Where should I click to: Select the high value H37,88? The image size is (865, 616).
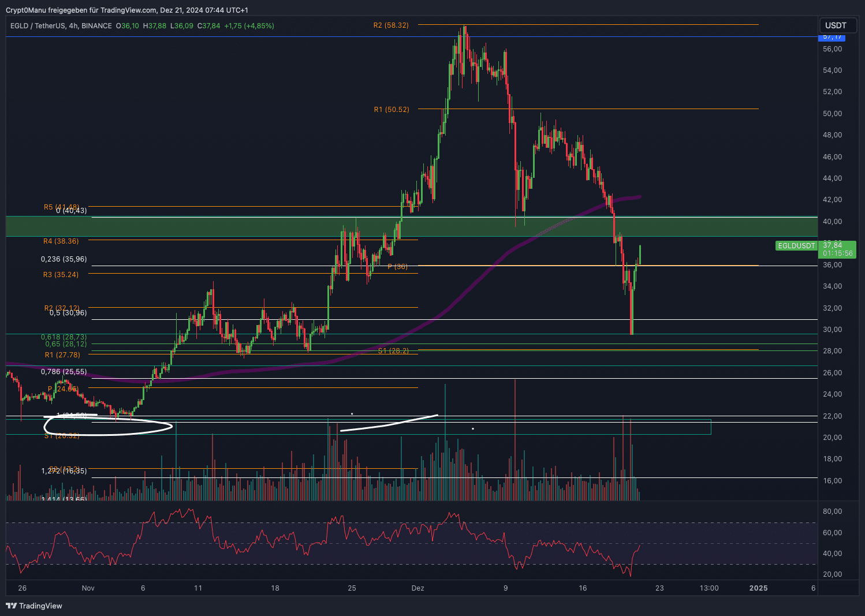pos(155,26)
